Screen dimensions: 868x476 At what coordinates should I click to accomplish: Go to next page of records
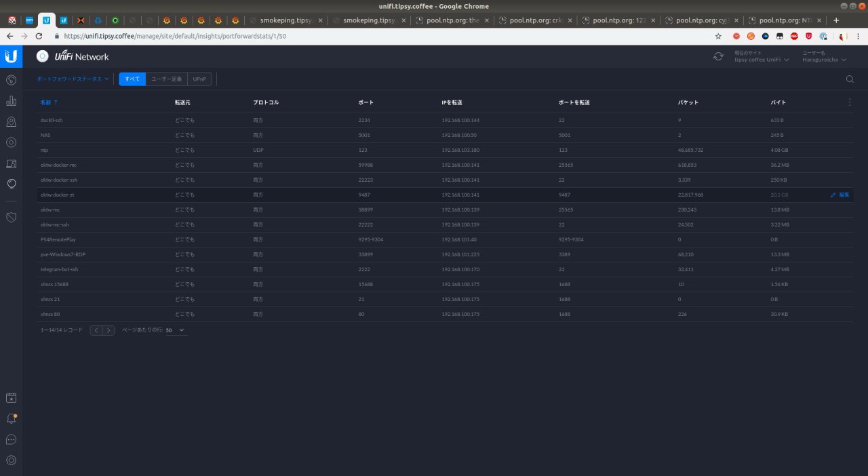pos(108,330)
